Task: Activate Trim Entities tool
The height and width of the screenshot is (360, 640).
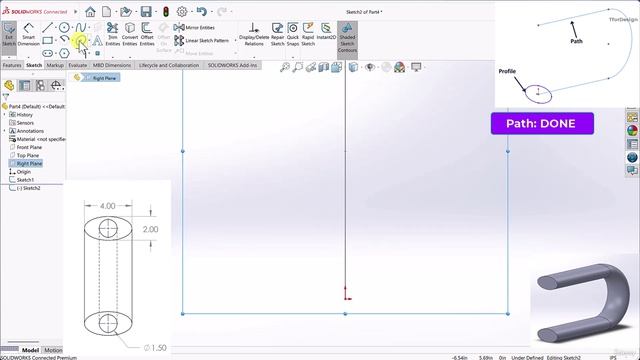Action: click(112, 35)
